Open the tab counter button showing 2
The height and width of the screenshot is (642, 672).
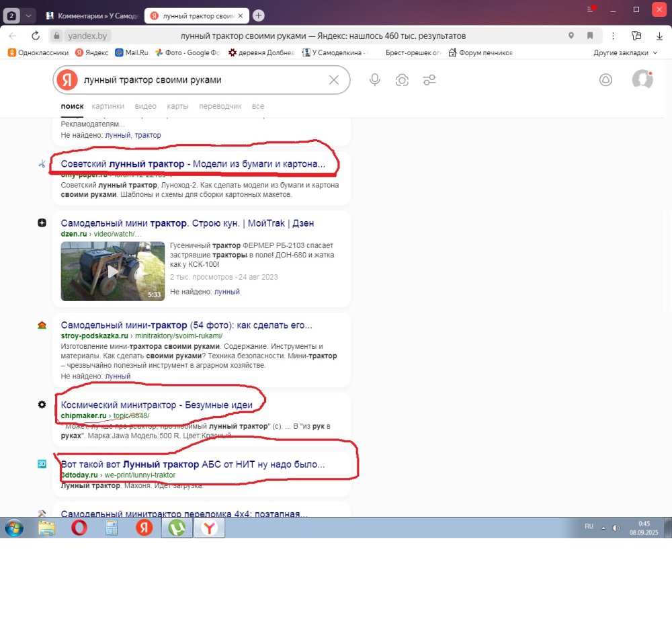pyautogui.click(x=11, y=16)
